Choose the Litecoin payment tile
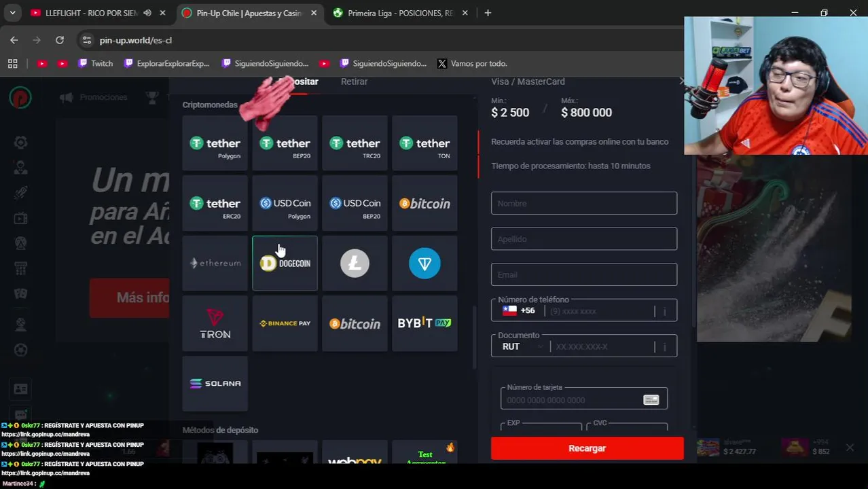 click(355, 264)
